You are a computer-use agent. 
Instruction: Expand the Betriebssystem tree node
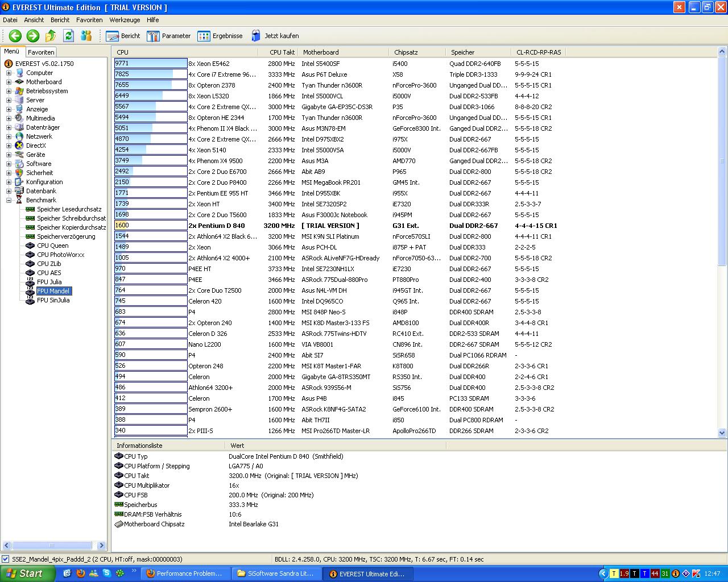9,91
